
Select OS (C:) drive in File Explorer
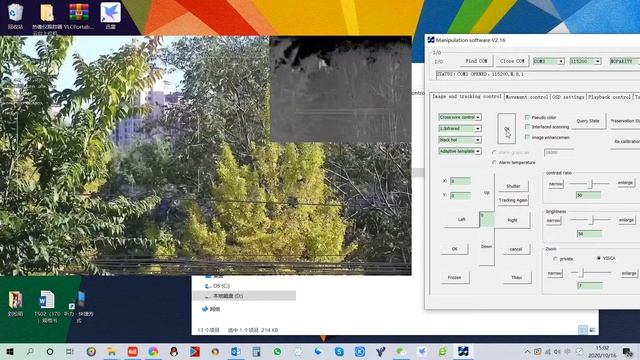(221, 286)
